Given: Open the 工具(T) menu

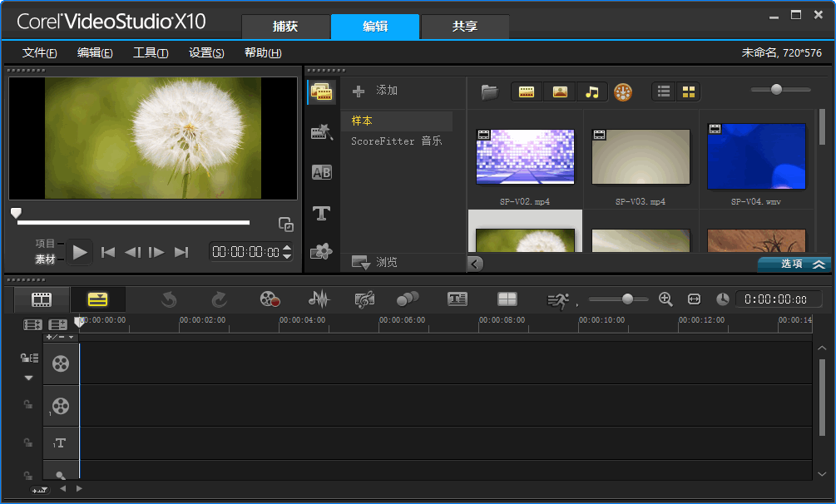Looking at the screenshot, I should (x=151, y=52).
